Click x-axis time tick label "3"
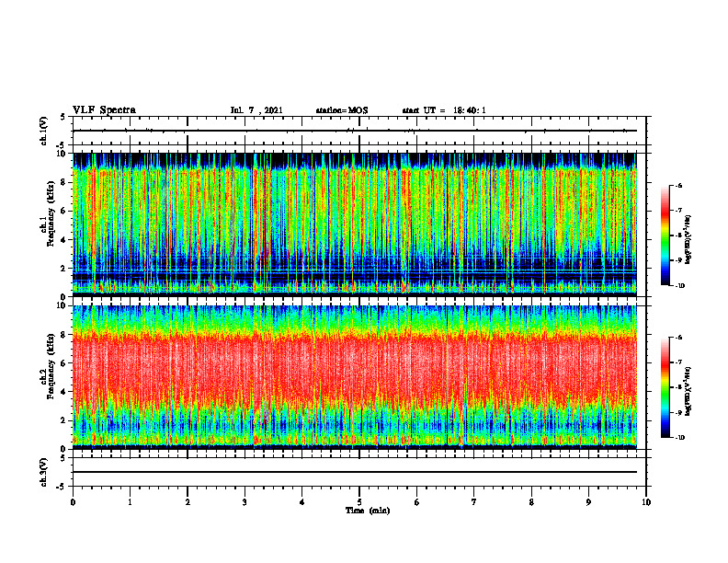Screen dimensions: 728x563 245,502
